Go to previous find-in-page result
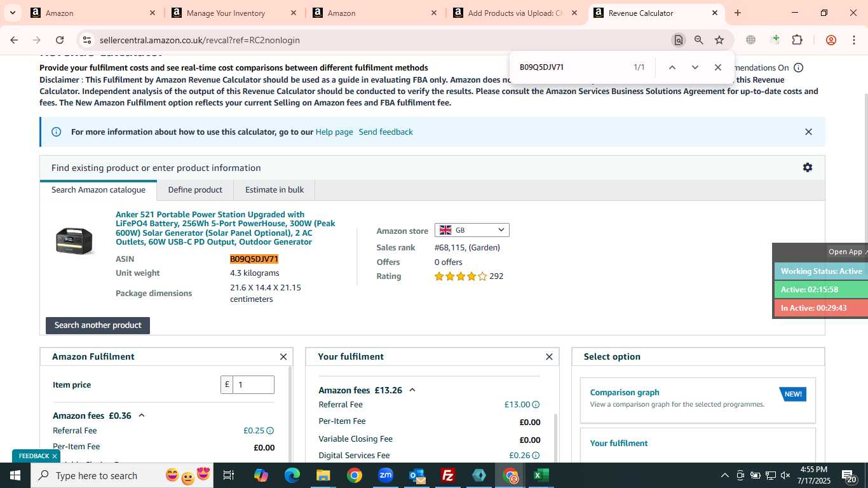868x488 pixels. 672,67
